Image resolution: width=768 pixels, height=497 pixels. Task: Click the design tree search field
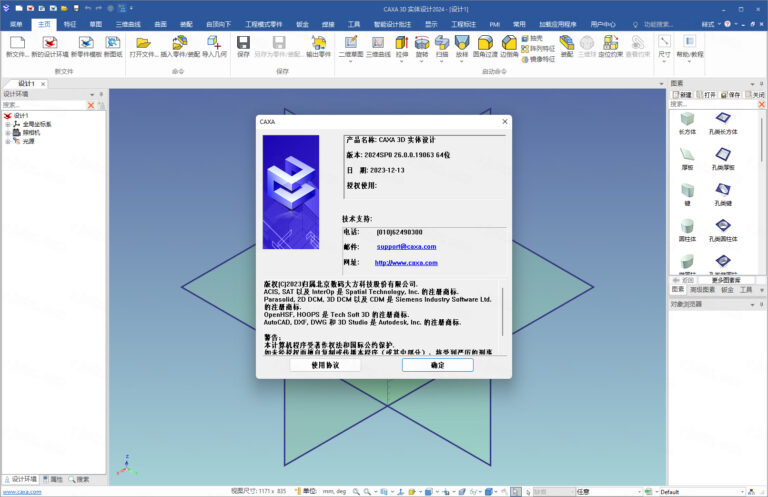point(44,105)
